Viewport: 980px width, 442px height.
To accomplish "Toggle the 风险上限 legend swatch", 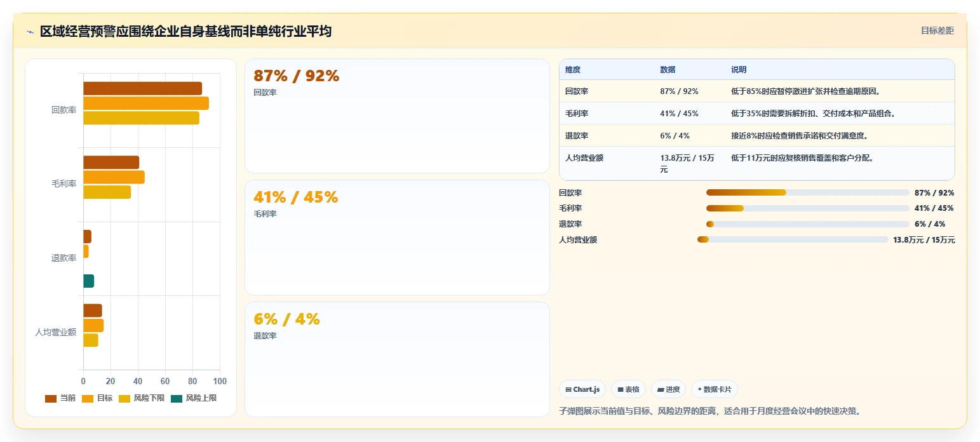I will coord(177,398).
